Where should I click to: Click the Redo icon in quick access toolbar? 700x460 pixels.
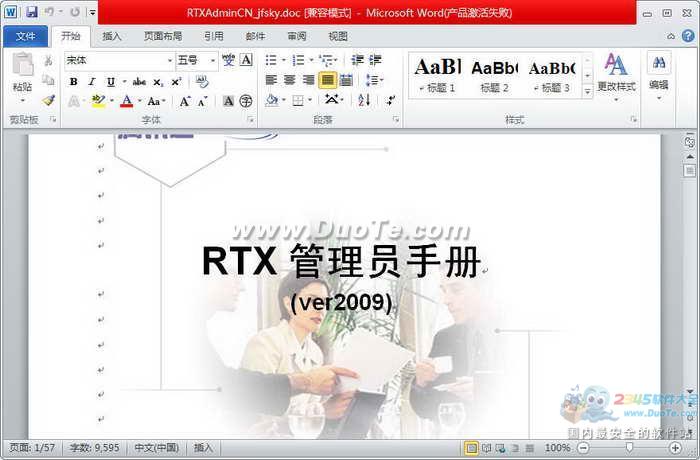[75, 12]
